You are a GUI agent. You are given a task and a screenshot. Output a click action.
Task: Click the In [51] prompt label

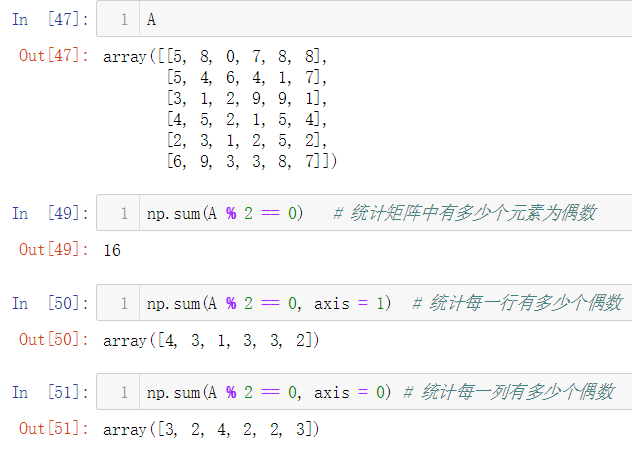coord(50,392)
